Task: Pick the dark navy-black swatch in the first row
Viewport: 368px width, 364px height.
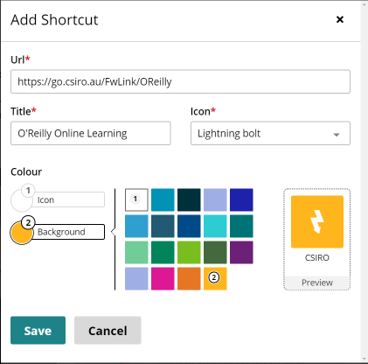Action: pos(189,200)
